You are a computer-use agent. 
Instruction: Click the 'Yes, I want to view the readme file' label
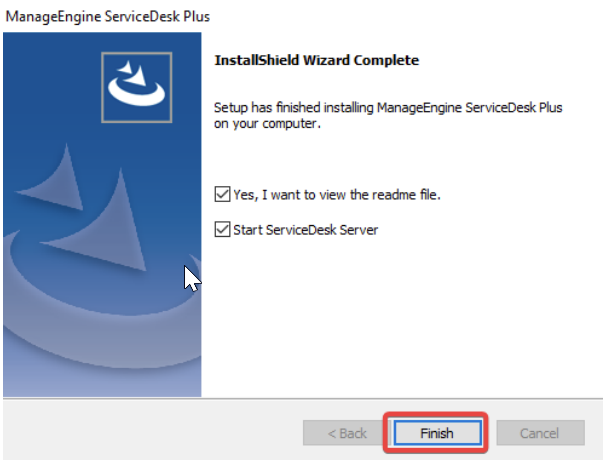336,194
